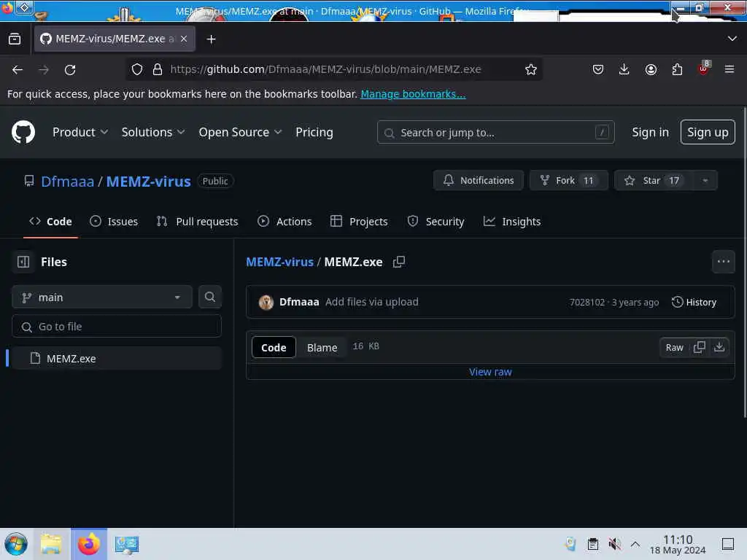Open Windows Start orb in taskbar
Viewport: 747px width, 560px height.
16,544
